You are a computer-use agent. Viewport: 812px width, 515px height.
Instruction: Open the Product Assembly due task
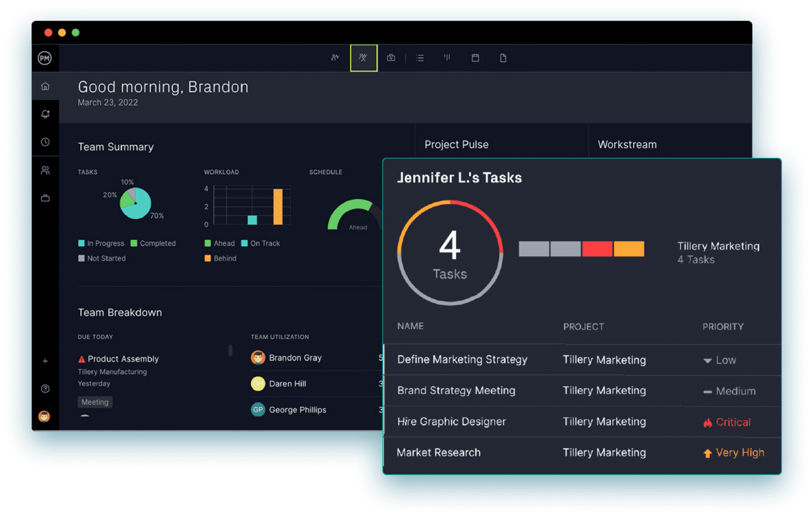123,359
